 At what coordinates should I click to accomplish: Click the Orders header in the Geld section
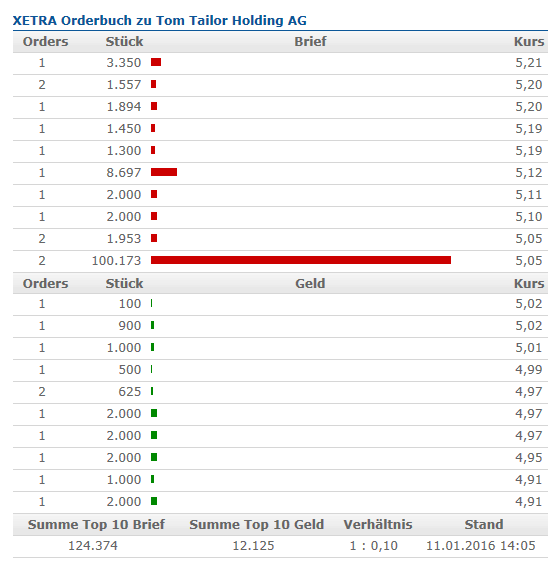point(45,283)
